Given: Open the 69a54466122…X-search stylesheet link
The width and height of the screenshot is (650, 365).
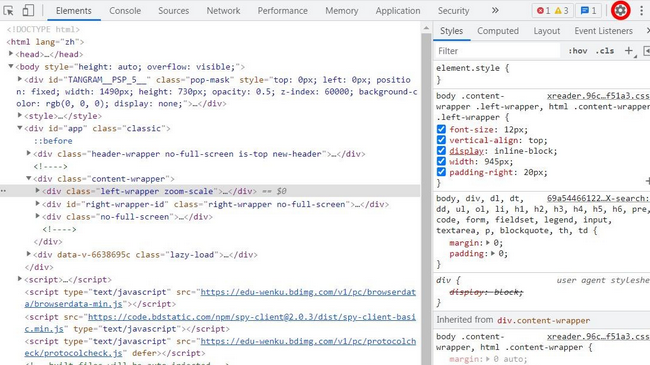Looking at the screenshot, I should (x=598, y=199).
